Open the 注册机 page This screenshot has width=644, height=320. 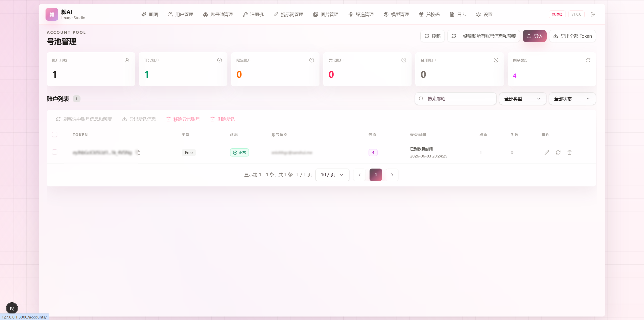(253, 14)
